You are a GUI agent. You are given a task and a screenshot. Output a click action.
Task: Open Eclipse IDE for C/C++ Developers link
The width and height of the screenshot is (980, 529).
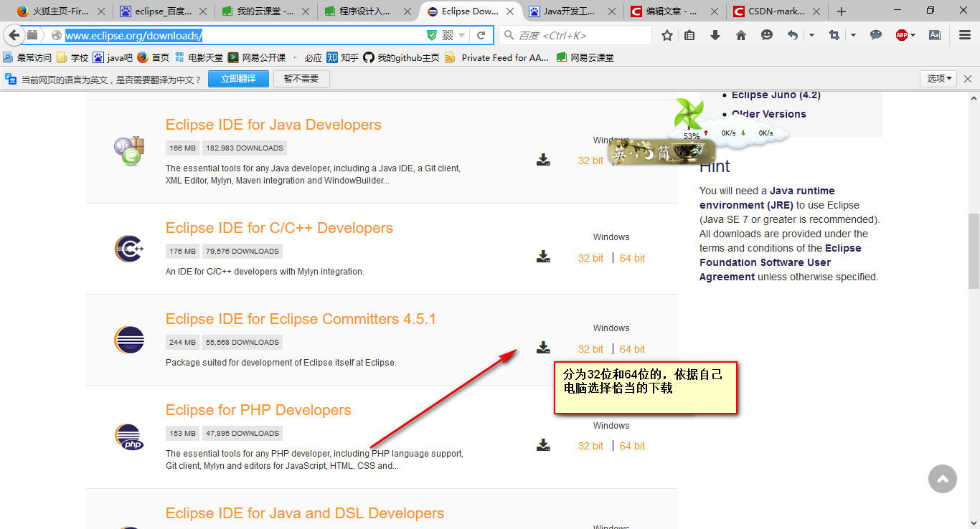(279, 228)
